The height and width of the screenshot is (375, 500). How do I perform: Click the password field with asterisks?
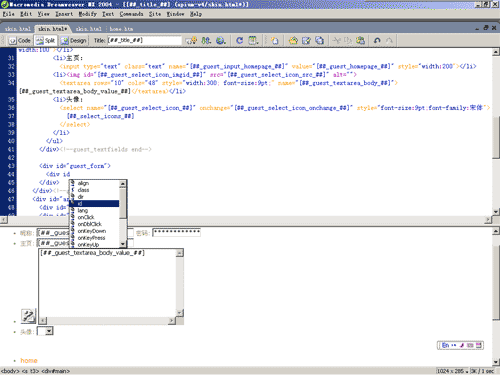coord(176,232)
